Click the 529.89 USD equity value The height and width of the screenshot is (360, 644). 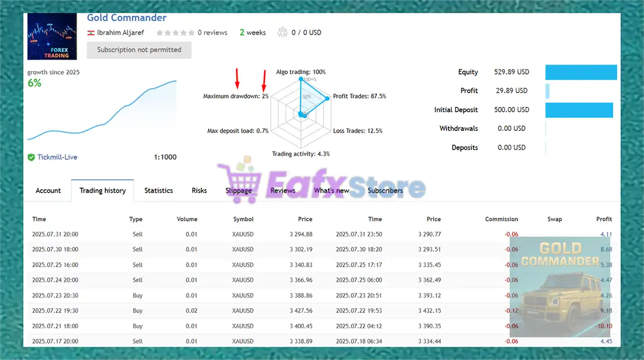click(x=512, y=72)
